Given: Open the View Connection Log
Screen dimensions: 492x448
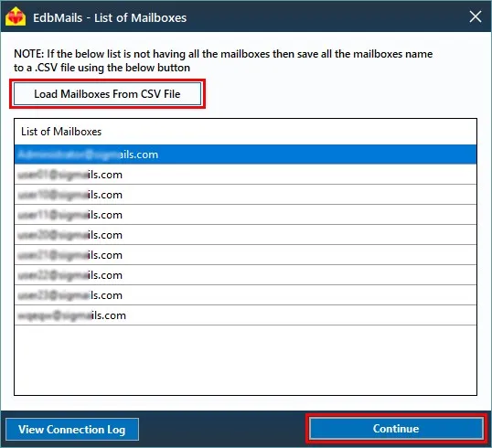Looking at the screenshot, I should (x=72, y=429).
